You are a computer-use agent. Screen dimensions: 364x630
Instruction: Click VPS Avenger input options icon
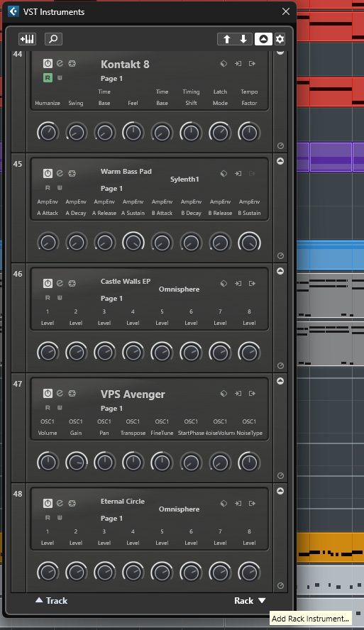click(x=238, y=393)
